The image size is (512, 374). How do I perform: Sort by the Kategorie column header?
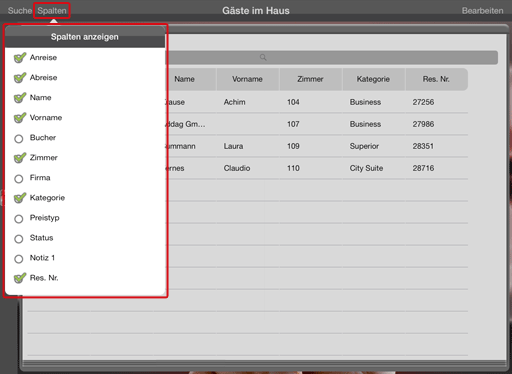click(x=373, y=79)
